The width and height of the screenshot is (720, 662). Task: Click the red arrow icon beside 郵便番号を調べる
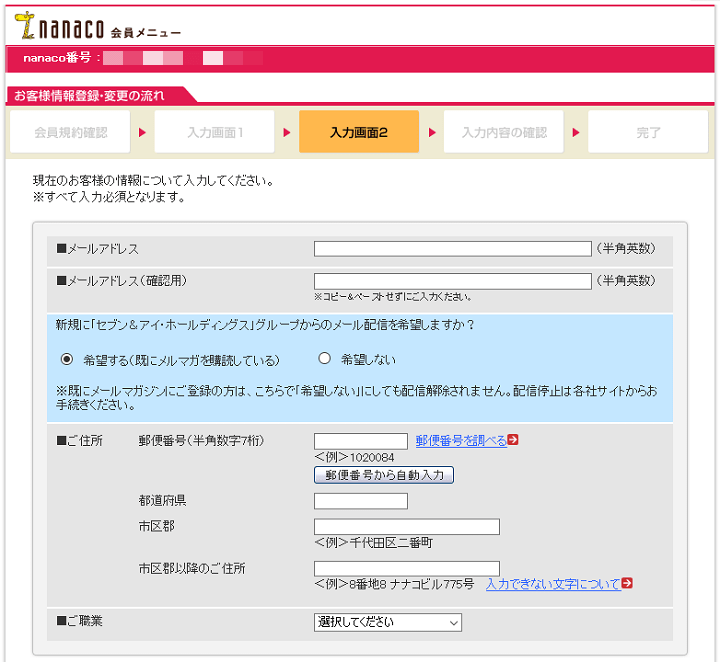[x=513, y=440]
